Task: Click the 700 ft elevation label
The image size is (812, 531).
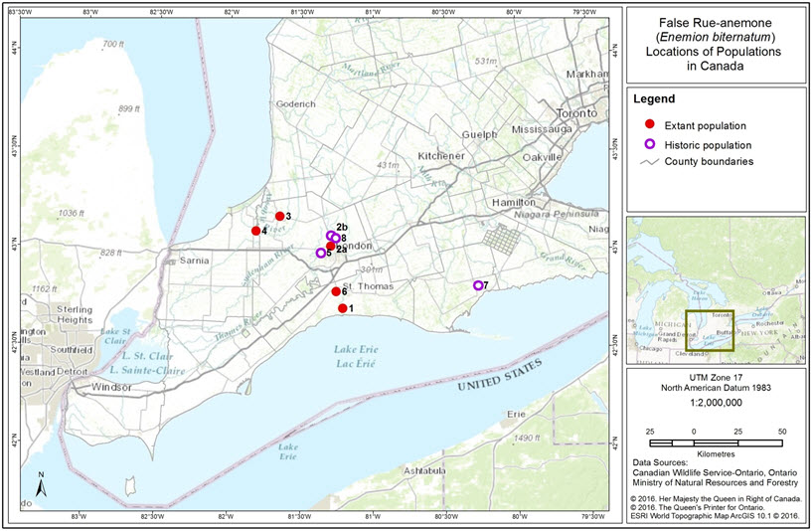Action: (113, 44)
